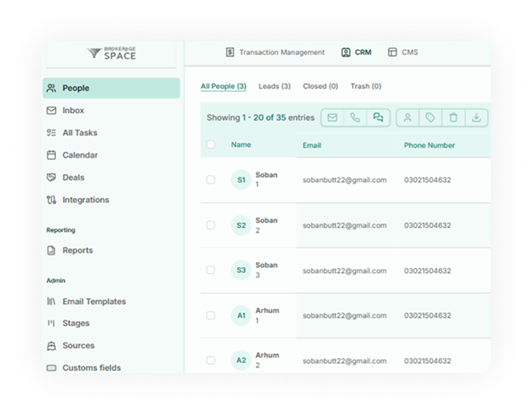532x414 pixels.
Task: Select the CRM module tab
Action: (356, 53)
